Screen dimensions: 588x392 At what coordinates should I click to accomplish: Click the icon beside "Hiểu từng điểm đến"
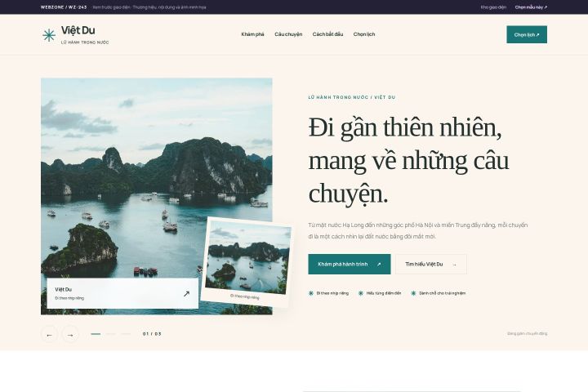point(361,293)
